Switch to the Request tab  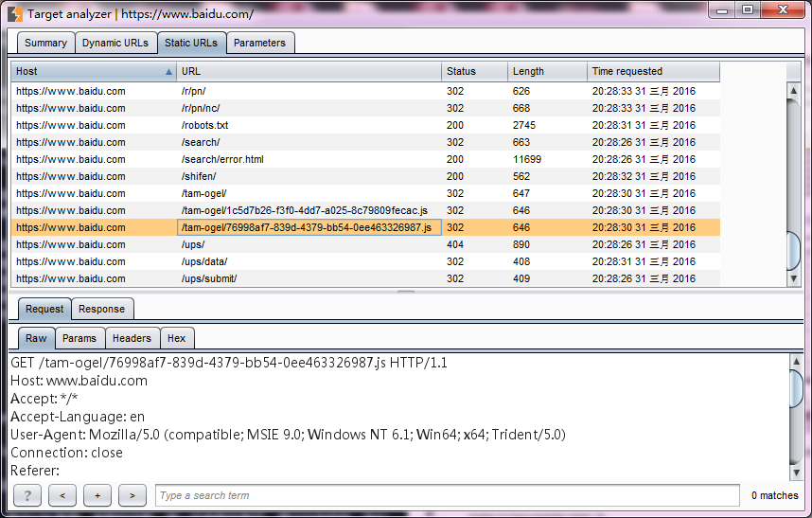(44, 310)
